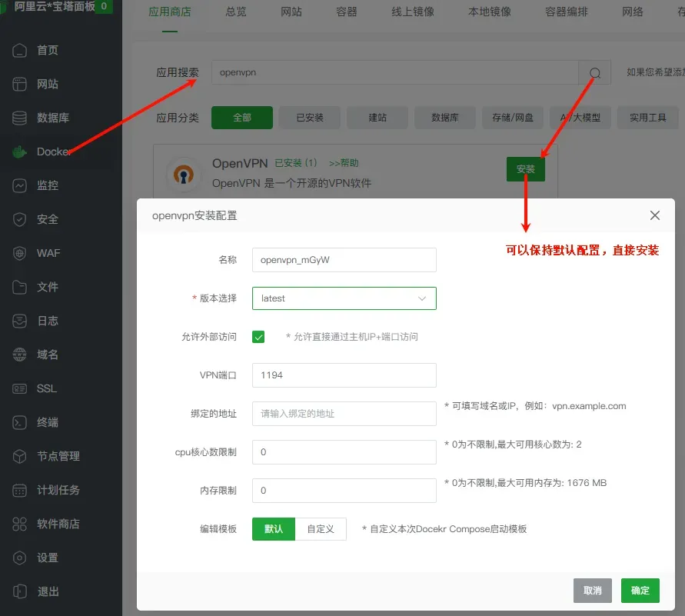
Task: Select the 默认 template option
Action: [274, 529]
